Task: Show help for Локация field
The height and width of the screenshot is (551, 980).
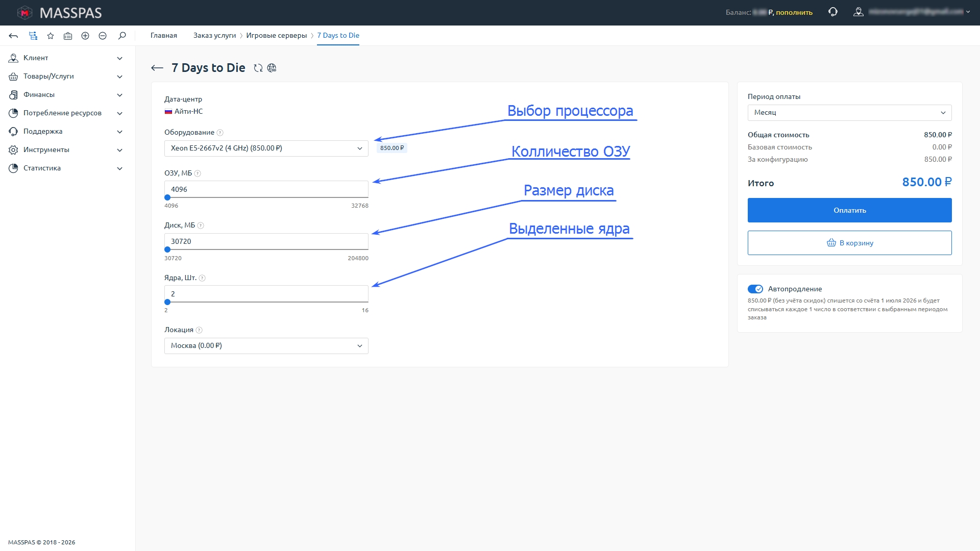Action: pyautogui.click(x=199, y=330)
